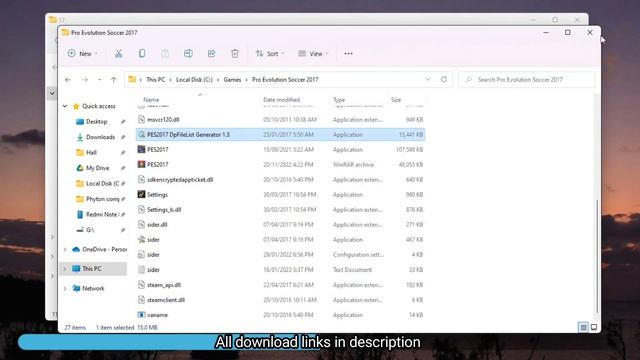Click the sider text document icon
This screenshot has height=360, width=640.
141,269
